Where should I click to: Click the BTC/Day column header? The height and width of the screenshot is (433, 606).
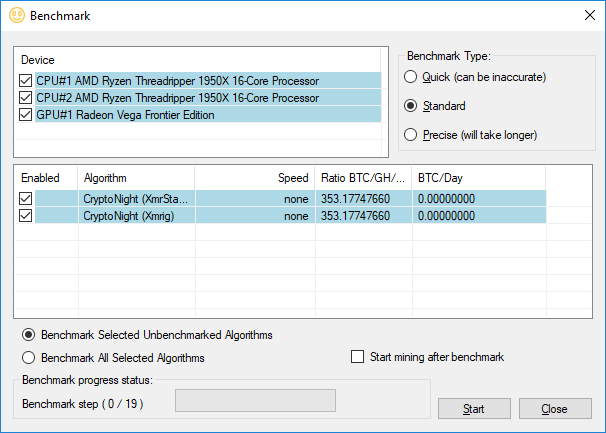pos(478,178)
